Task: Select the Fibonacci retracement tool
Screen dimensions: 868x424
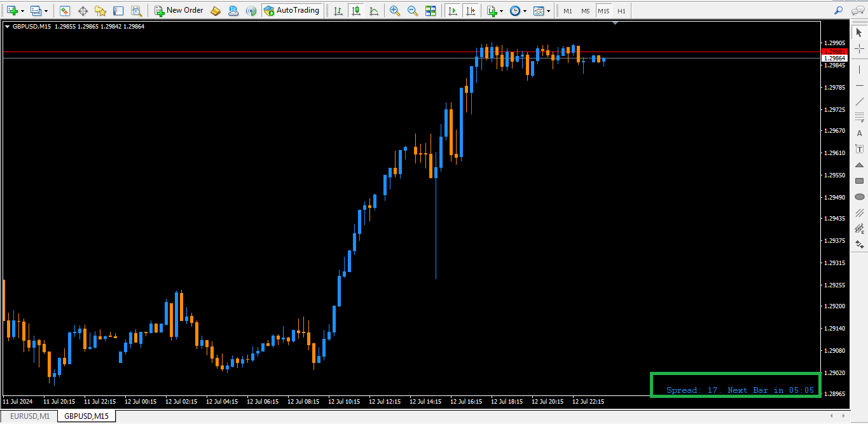Action: tap(859, 117)
